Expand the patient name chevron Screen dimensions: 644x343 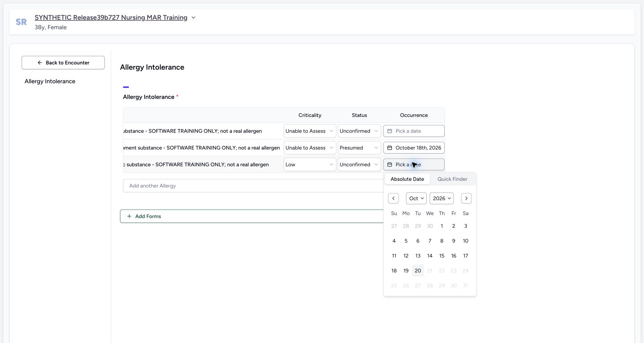[193, 18]
